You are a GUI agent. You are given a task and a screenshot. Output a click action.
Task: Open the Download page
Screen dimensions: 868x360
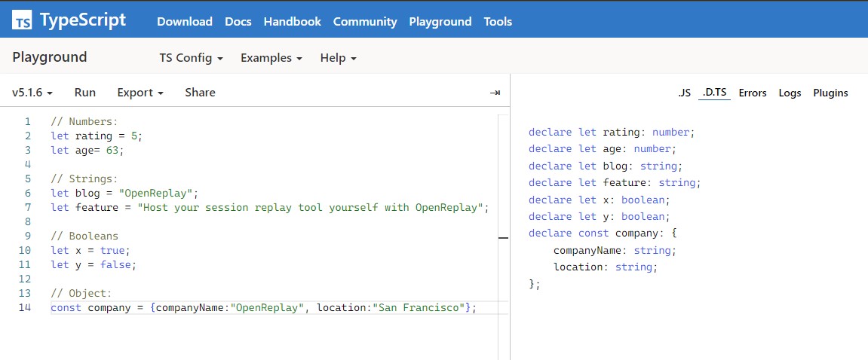click(184, 22)
